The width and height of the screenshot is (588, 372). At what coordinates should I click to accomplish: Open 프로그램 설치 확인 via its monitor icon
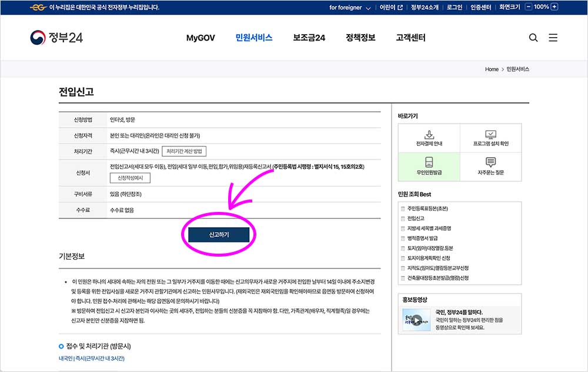[x=490, y=133]
